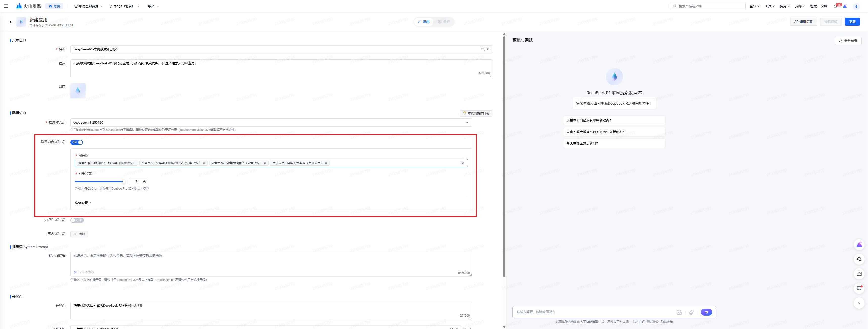Click the cover image thumbnail
This screenshot has width=868, height=329.
(78, 91)
